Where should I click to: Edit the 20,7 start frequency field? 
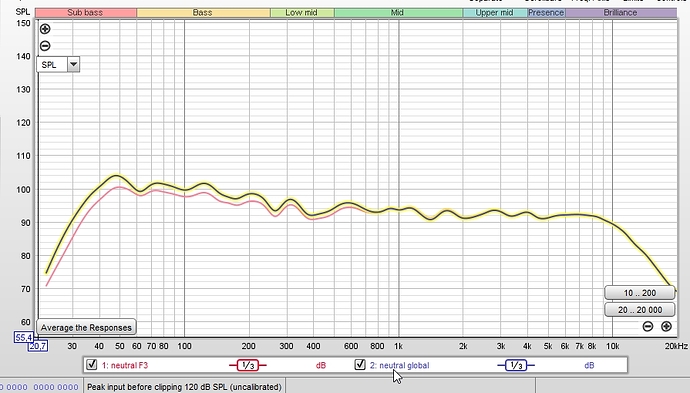[x=37, y=346]
